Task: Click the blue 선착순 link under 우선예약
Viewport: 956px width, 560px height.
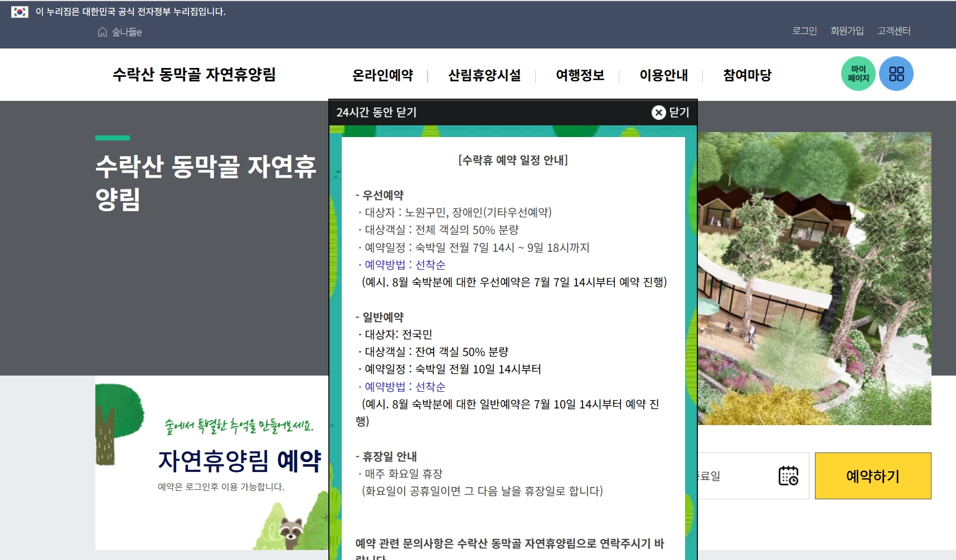Action: (x=431, y=265)
